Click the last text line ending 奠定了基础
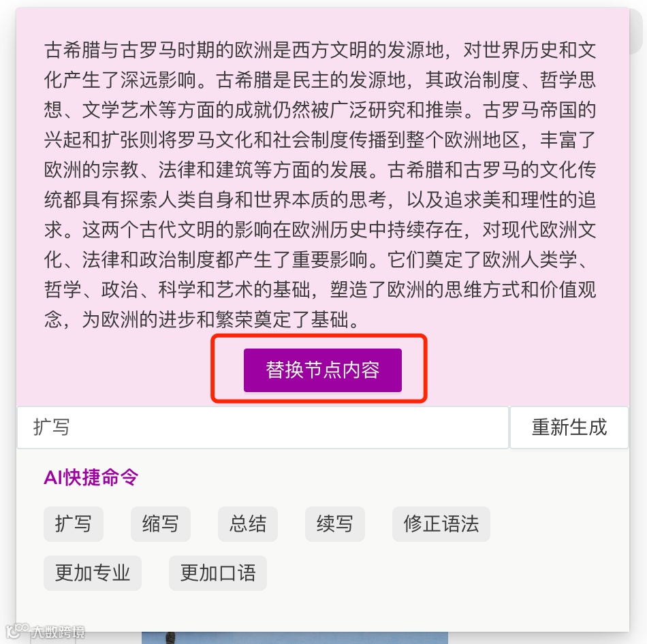Image resolution: width=647 pixels, height=644 pixels. [x=202, y=319]
